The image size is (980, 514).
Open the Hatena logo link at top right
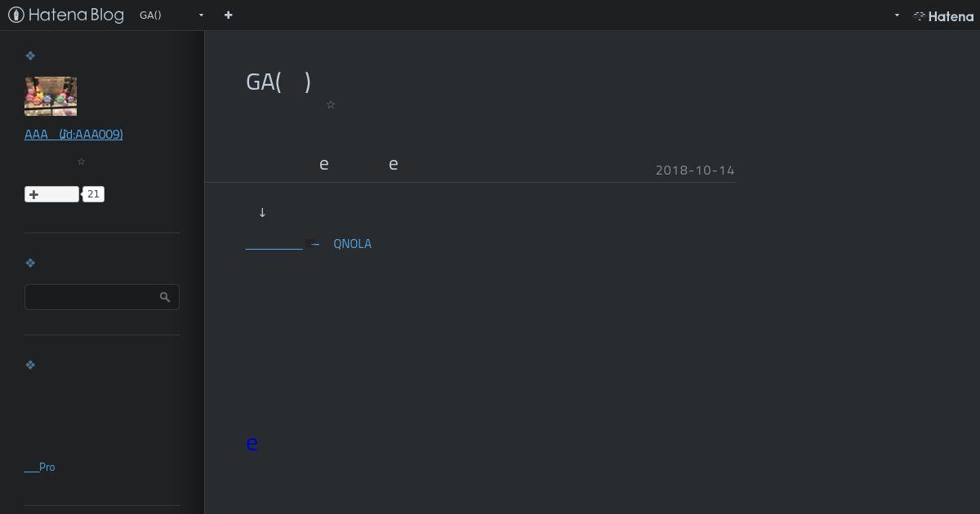tap(943, 16)
